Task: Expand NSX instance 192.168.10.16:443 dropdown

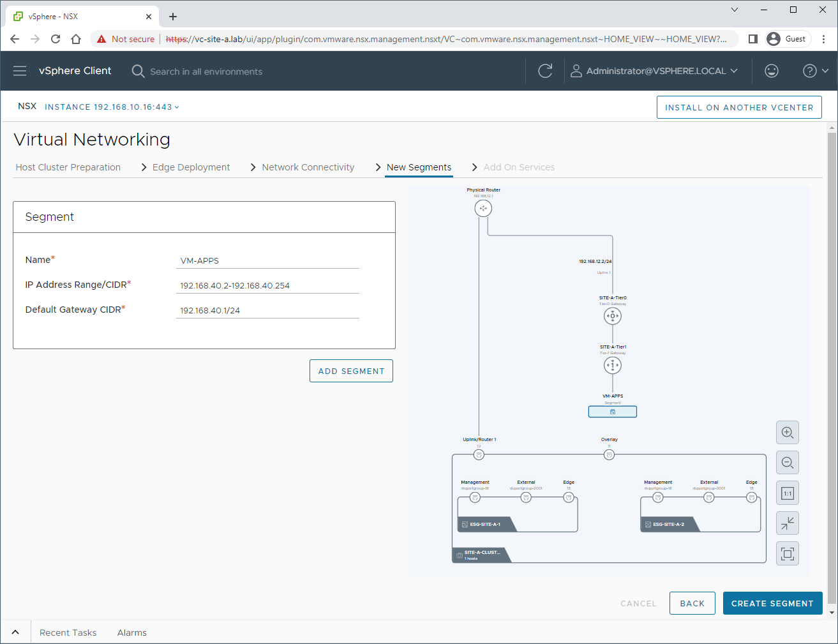Action: click(112, 107)
